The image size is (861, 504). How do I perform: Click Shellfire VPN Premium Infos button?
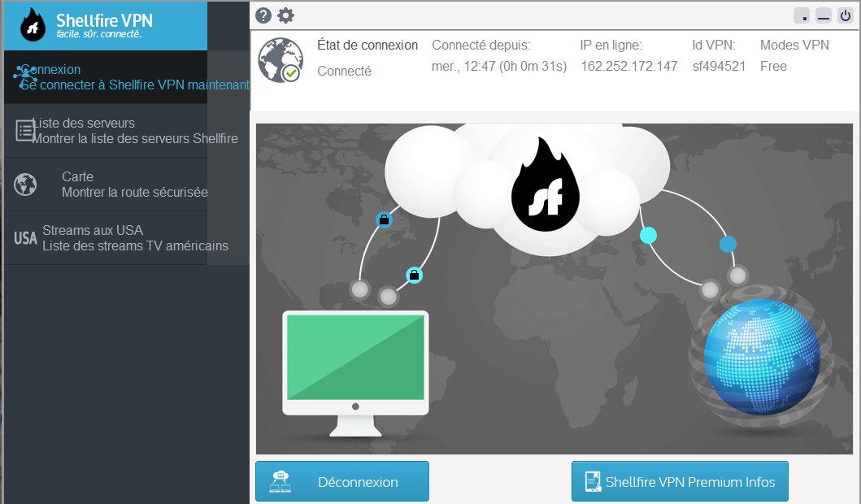point(680,481)
